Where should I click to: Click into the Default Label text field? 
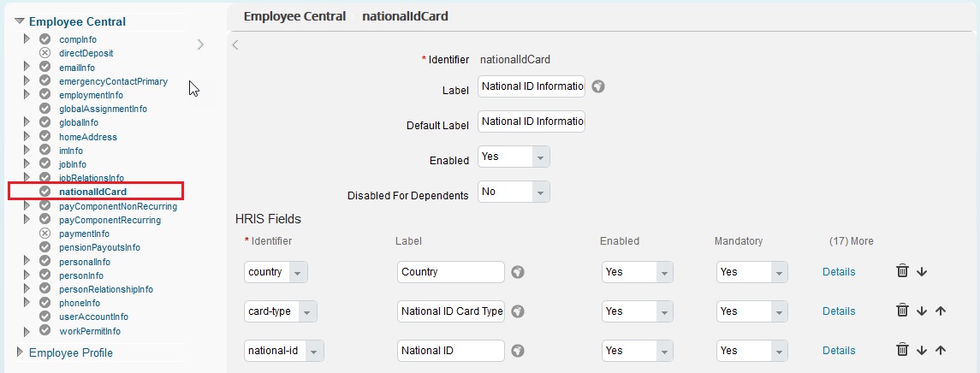tap(532, 121)
